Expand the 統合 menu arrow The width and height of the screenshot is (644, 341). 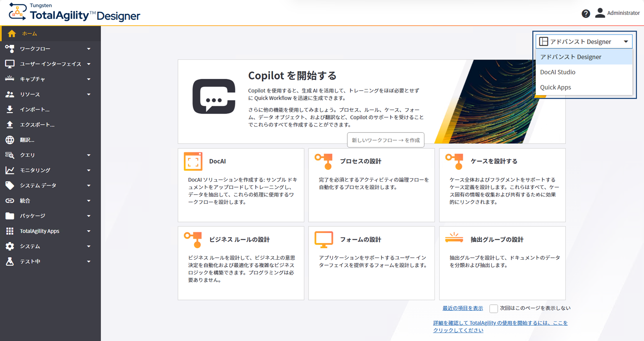click(89, 201)
